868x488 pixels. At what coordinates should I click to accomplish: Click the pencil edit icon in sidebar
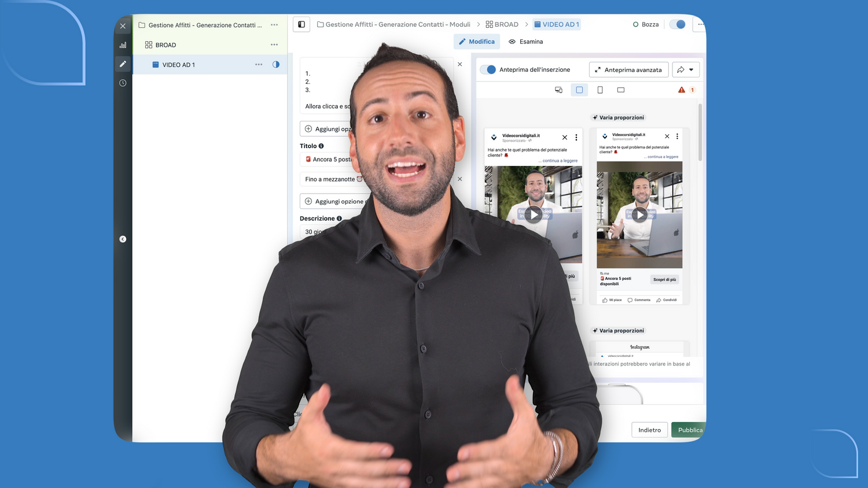tap(123, 64)
